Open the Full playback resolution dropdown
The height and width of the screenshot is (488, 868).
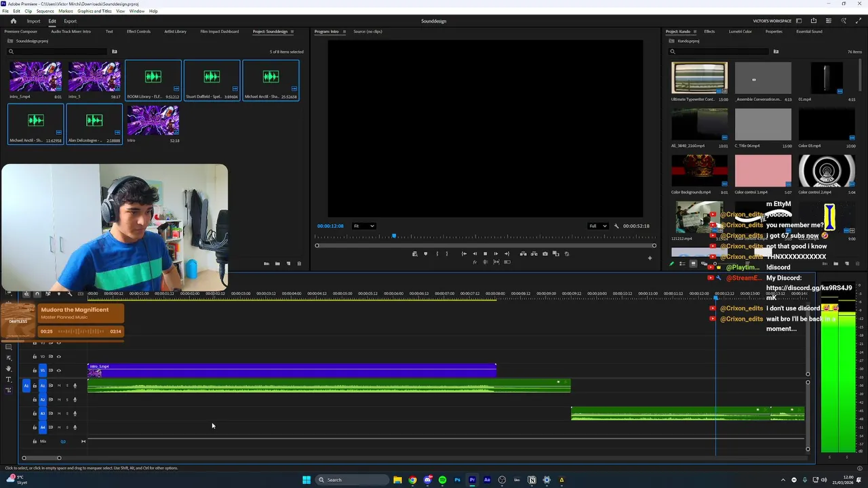(597, 226)
